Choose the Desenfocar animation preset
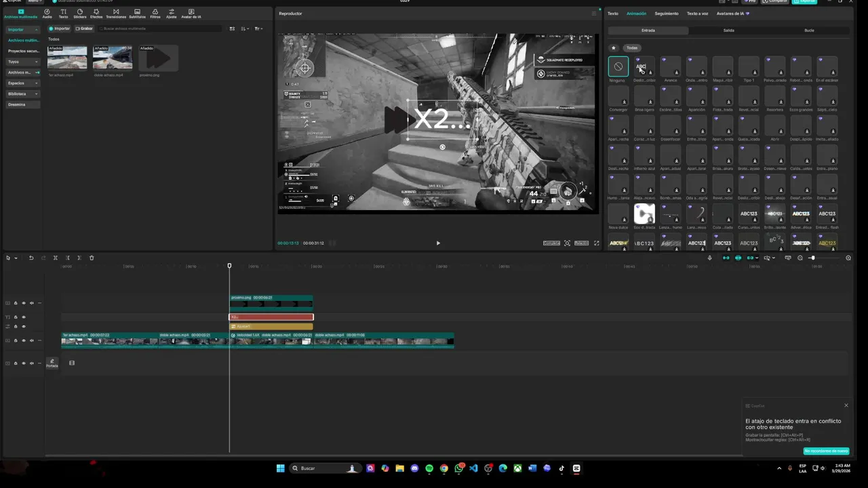Screen dimensions: 868x488 (x=671, y=125)
